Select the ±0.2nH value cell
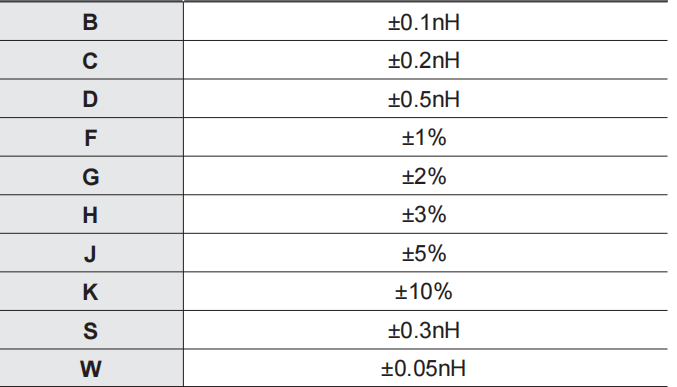Viewport: 677px width, 387px height. [425, 60]
